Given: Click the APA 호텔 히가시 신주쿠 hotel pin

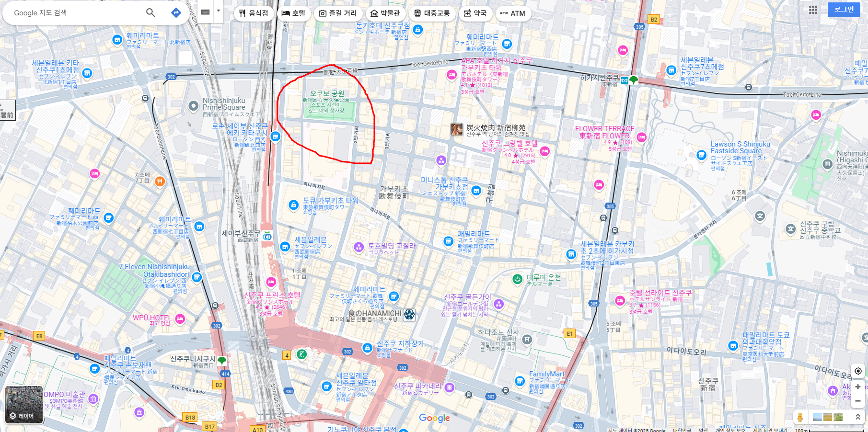Looking at the screenshot, I should 451,74.
